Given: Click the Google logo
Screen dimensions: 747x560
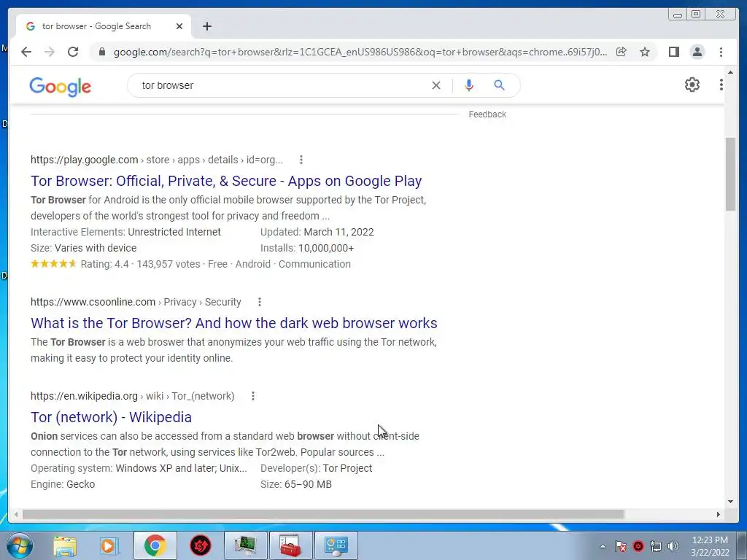Looking at the screenshot, I should [x=60, y=86].
